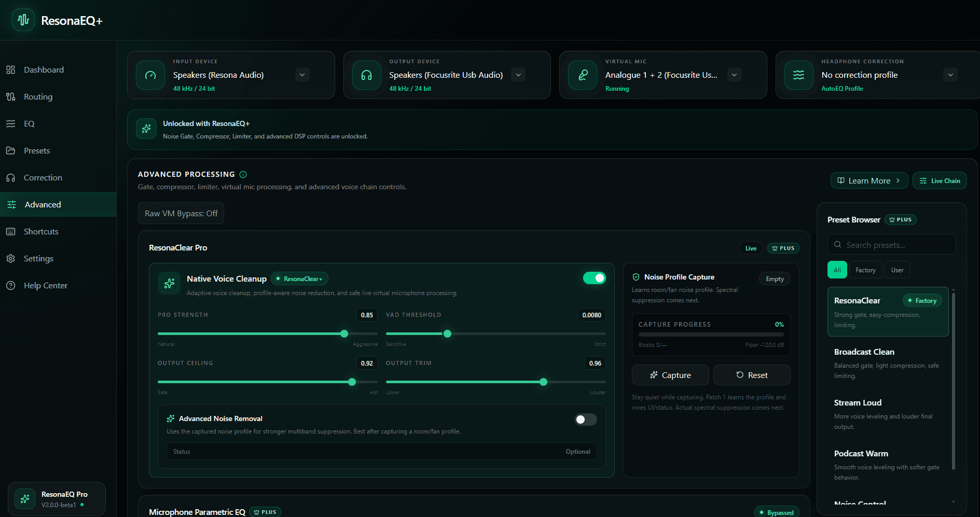Click the Presets folder icon in sidebar
Screen dimensions: 980x517
point(10,150)
